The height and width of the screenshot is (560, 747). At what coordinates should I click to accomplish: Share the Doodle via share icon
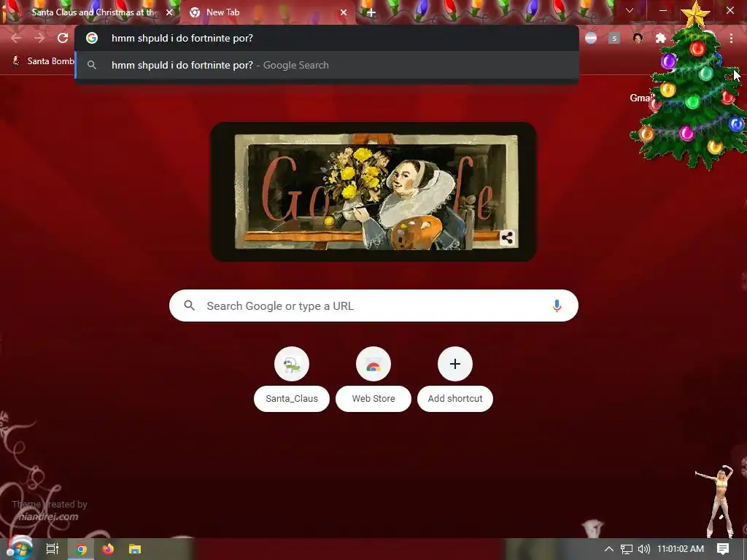click(x=507, y=238)
